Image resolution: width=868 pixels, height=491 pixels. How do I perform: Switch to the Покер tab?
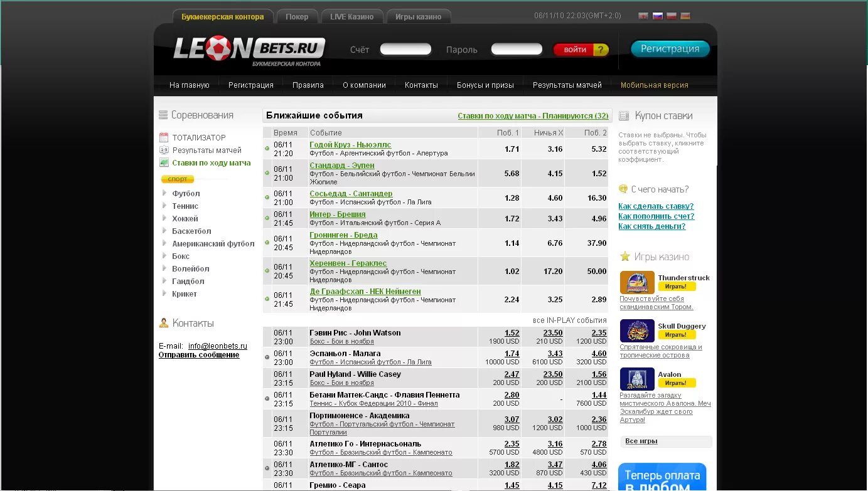pos(297,17)
